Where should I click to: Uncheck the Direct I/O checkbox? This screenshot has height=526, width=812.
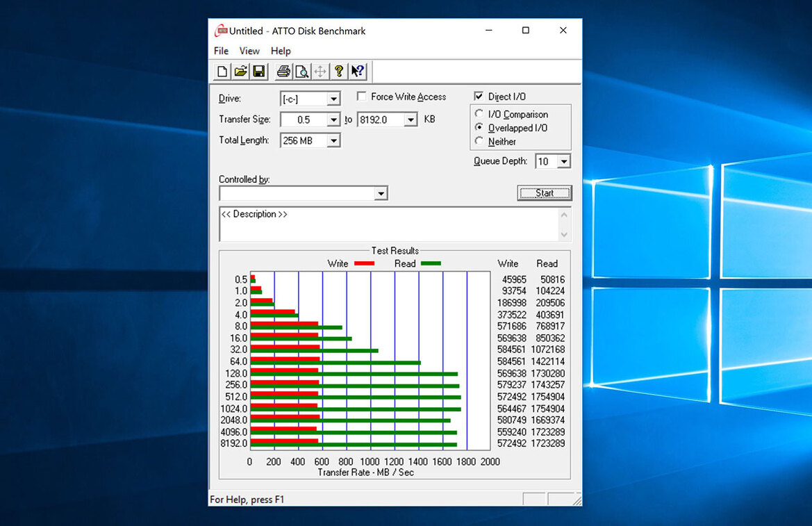tap(479, 97)
